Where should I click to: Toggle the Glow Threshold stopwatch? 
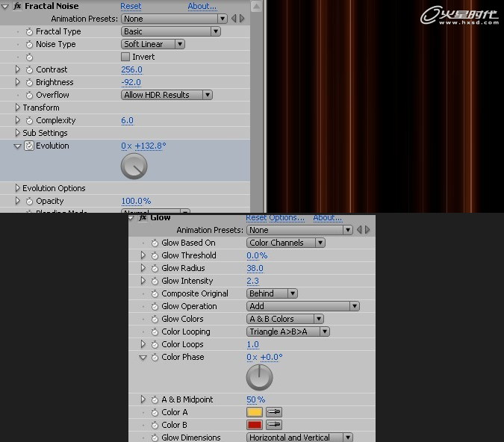click(x=155, y=255)
